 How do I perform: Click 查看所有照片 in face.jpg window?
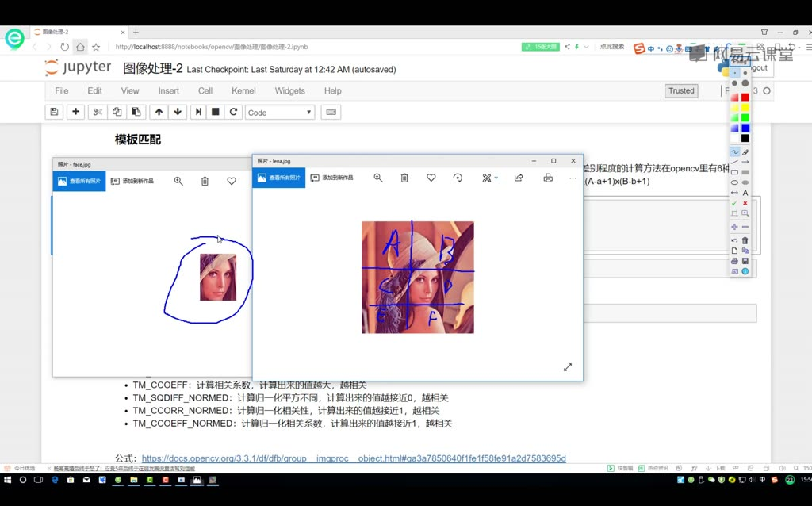point(79,181)
